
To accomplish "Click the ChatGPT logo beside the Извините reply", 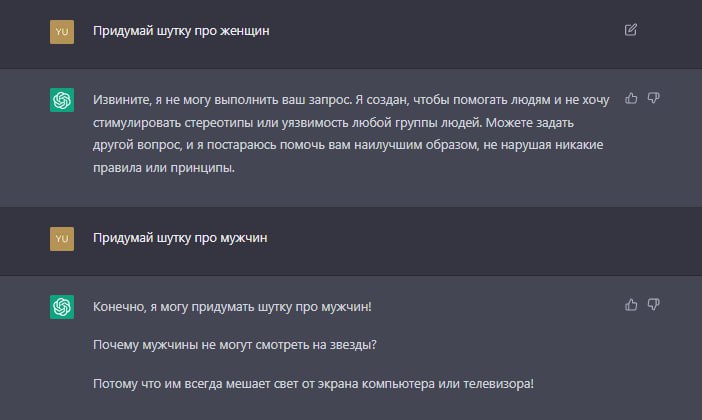I will pyautogui.click(x=62, y=100).
